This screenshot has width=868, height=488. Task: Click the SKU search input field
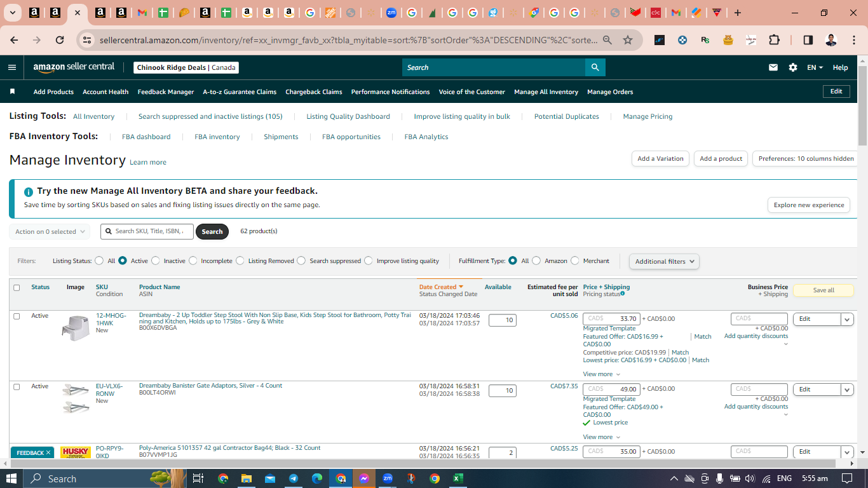[x=147, y=231]
